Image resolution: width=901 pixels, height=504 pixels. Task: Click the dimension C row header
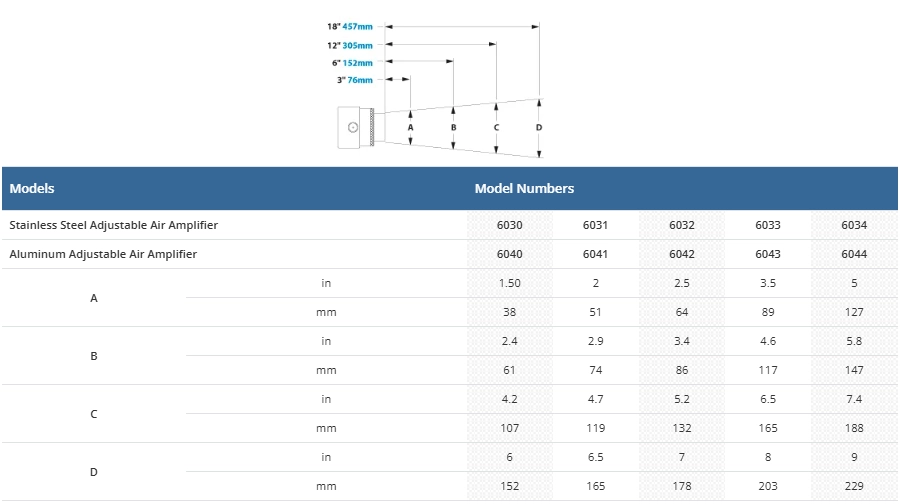94,414
